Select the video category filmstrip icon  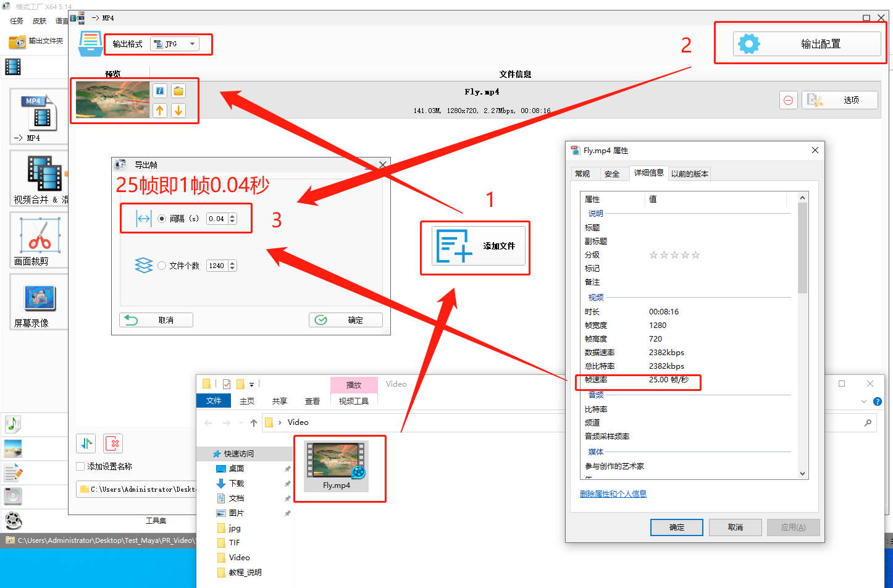[x=13, y=66]
